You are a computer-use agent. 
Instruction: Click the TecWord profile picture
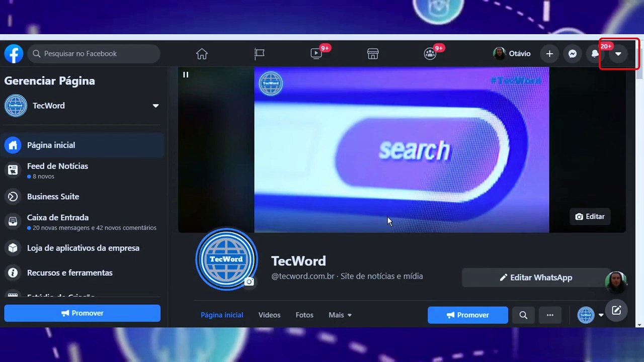click(226, 259)
